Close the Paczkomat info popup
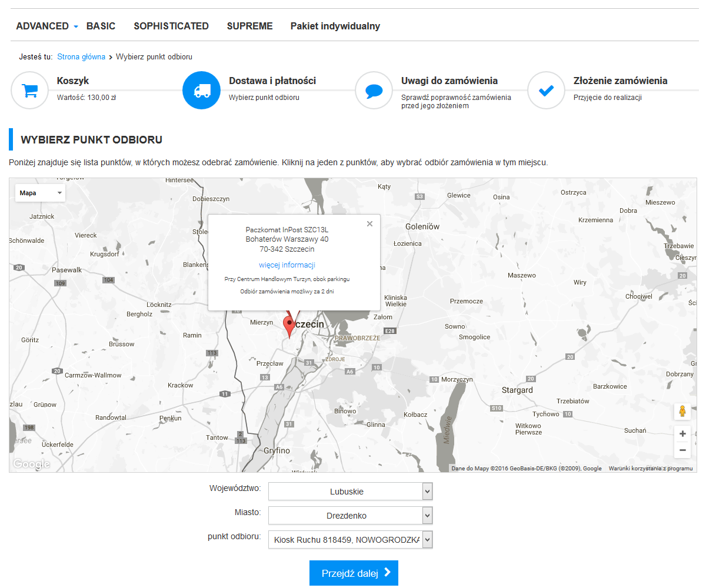 pos(369,223)
